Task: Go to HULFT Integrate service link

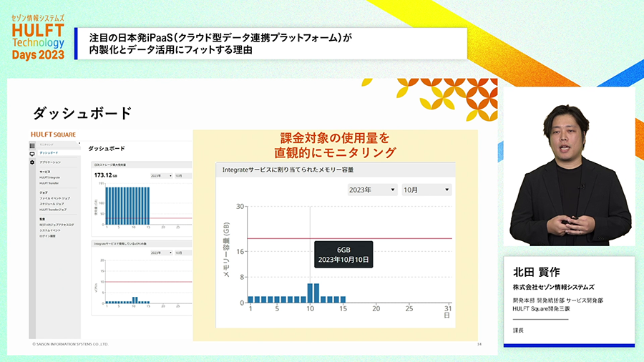Action: tap(50, 177)
